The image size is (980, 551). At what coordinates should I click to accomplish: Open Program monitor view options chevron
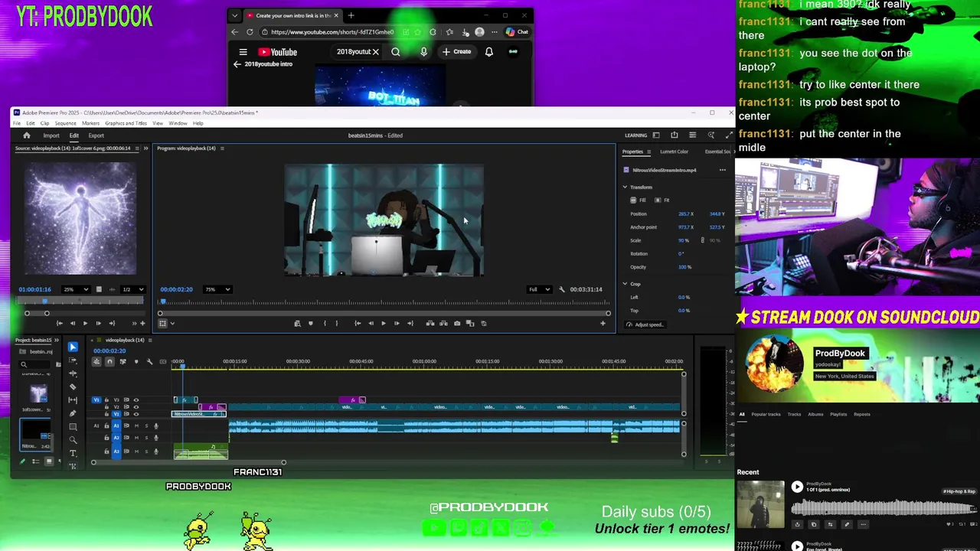pos(172,323)
